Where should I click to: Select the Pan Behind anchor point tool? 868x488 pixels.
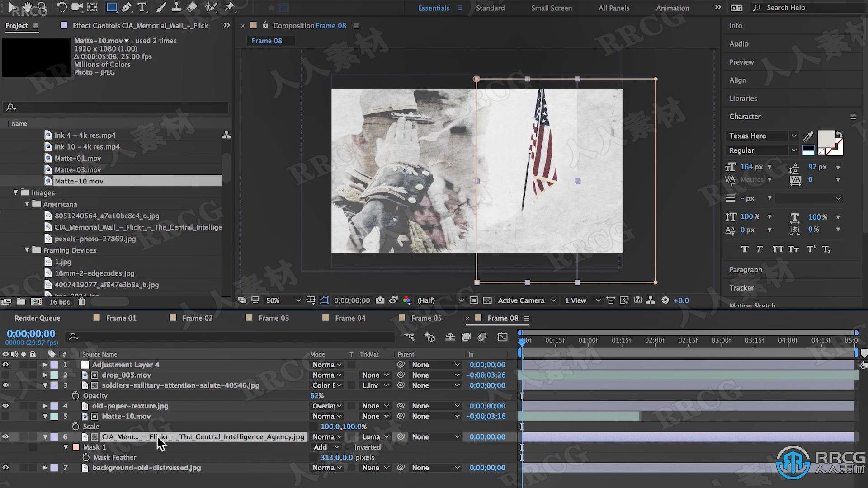(92, 7)
